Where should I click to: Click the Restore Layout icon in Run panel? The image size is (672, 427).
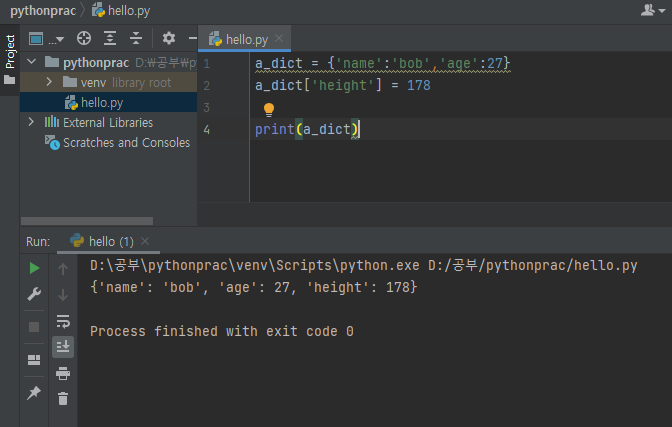34,360
